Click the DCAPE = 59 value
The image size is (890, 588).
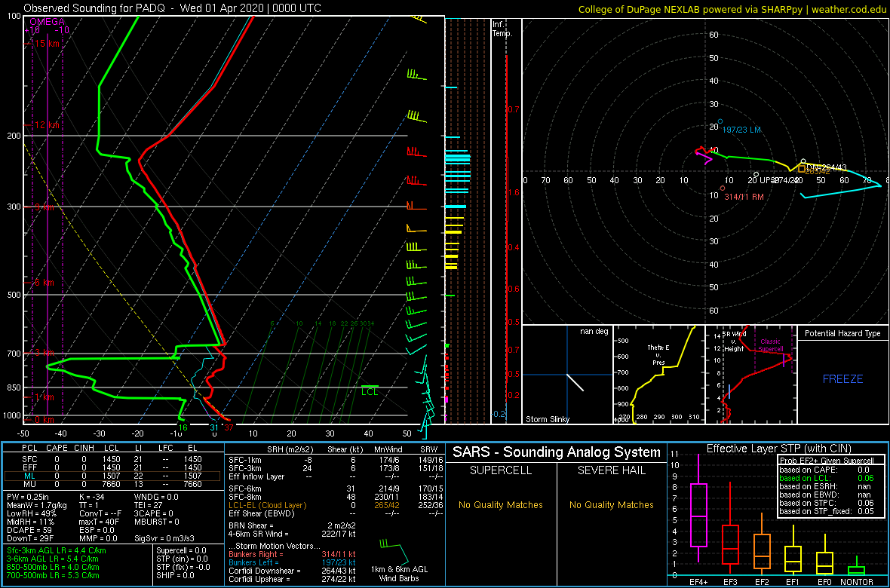[x=29, y=529]
